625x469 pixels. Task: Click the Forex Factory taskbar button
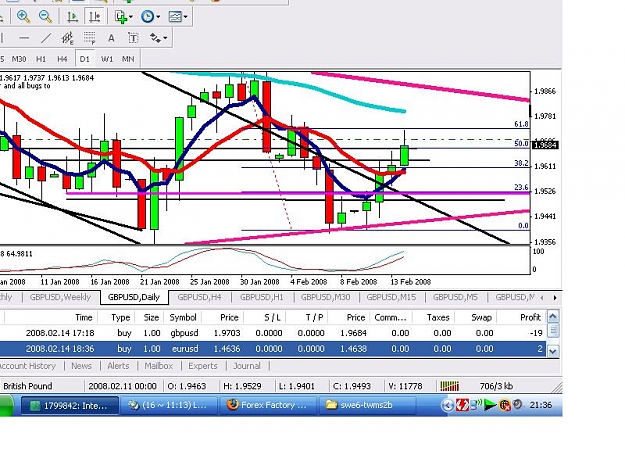(268, 405)
